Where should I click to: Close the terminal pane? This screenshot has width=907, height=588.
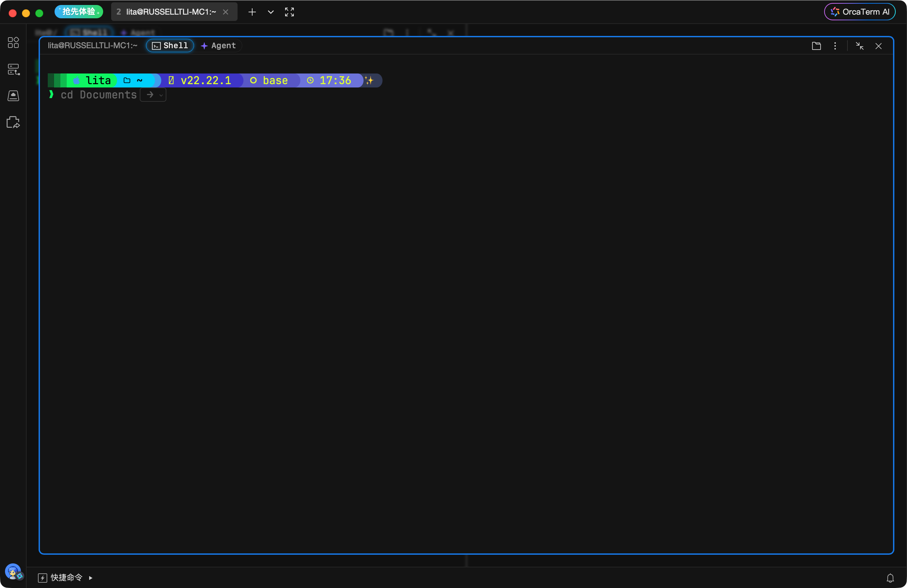878,46
